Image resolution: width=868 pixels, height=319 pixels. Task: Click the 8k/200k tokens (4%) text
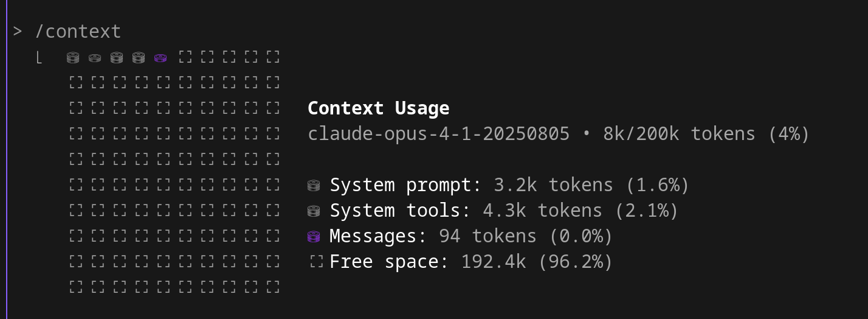tap(706, 134)
